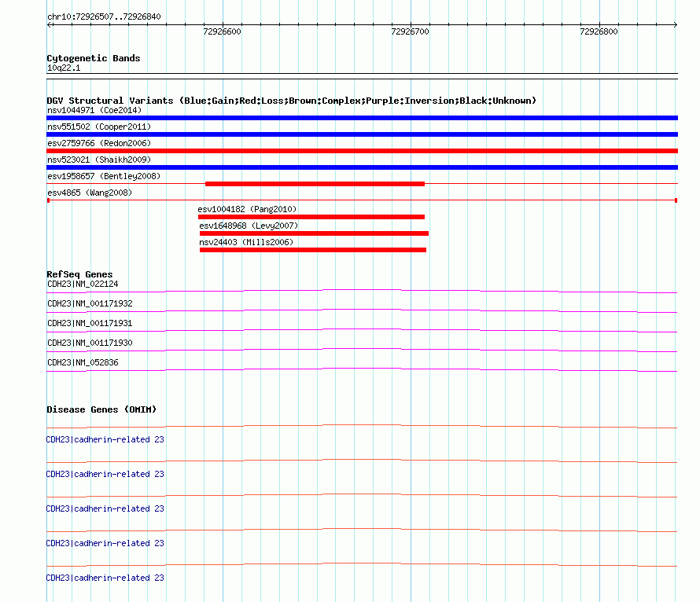The width and height of the screenshot is (700, 602).
Task: Click the red loss bar for nsv24403
Action: tap(313, 250)
